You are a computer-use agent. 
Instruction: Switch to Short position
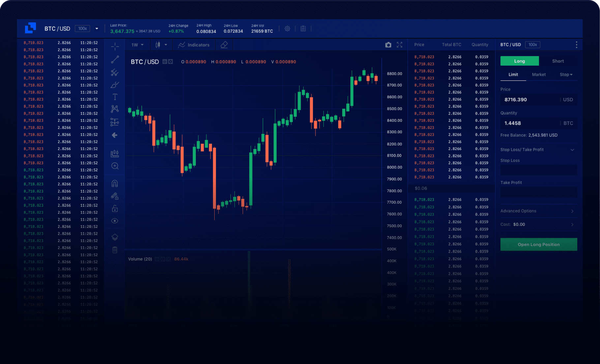(x=558, y=61)
